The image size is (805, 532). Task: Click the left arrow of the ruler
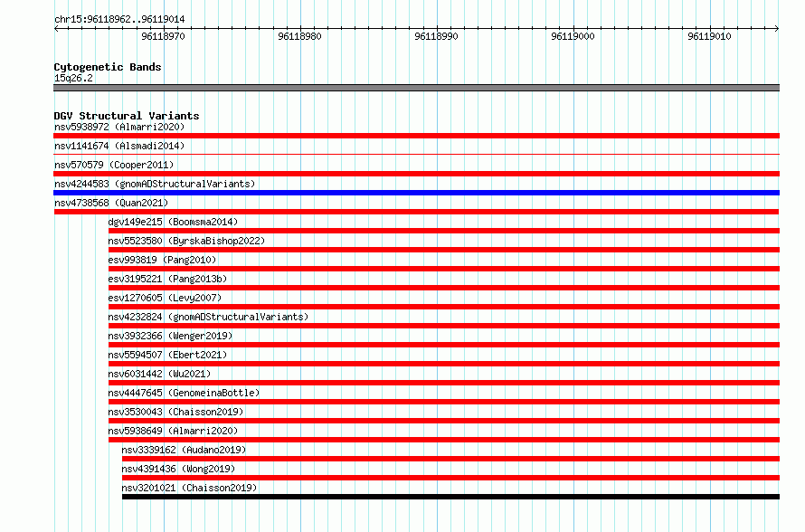[x=56, y=29]
